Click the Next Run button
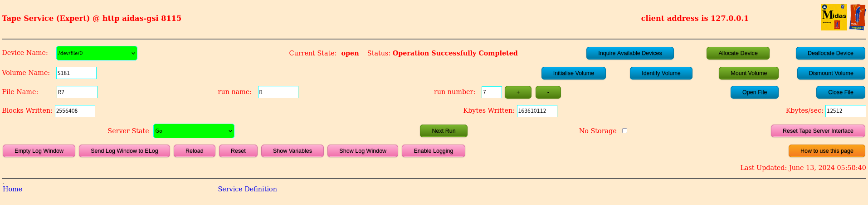 (x=444, y=131)
